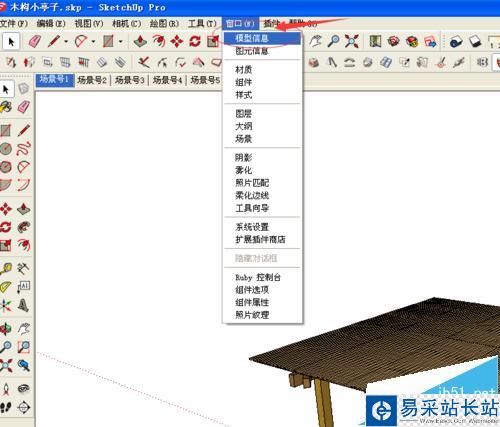Switch to the 场景号5 scene tab
This screenshot has height=427, width=500.
tap(205, 80)
